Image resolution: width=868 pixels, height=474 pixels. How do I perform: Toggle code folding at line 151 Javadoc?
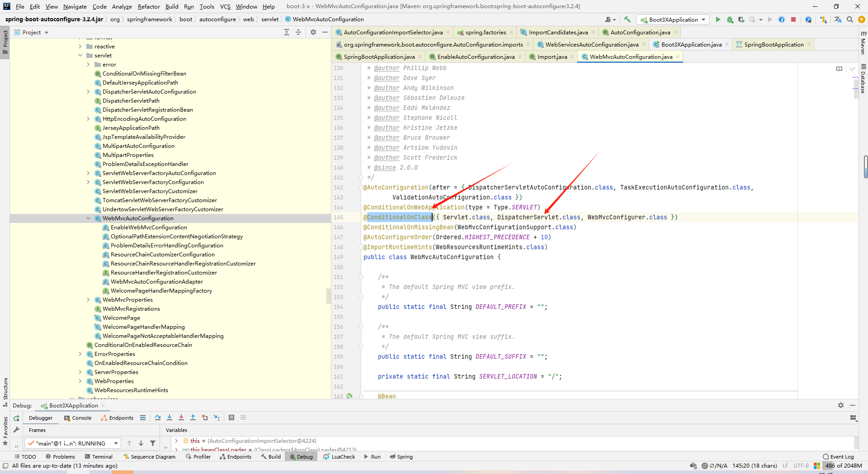(x=361, y=277)
